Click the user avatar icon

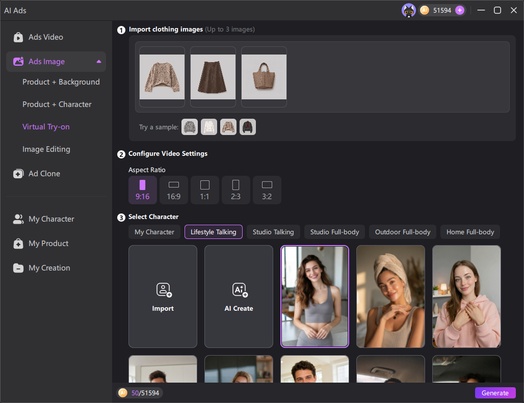(408, 10)
